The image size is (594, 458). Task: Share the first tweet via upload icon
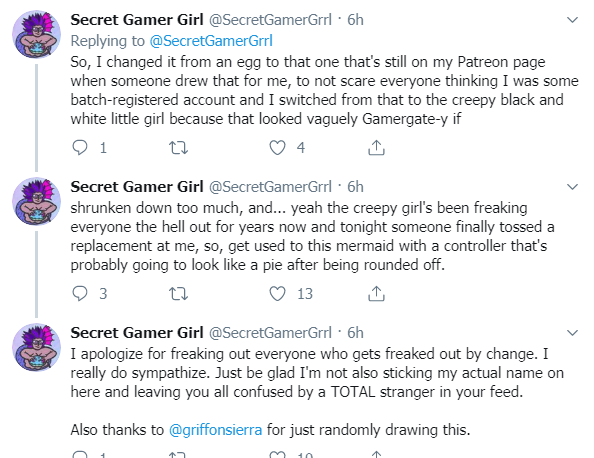pyautogui.click(x=376, y=147)
